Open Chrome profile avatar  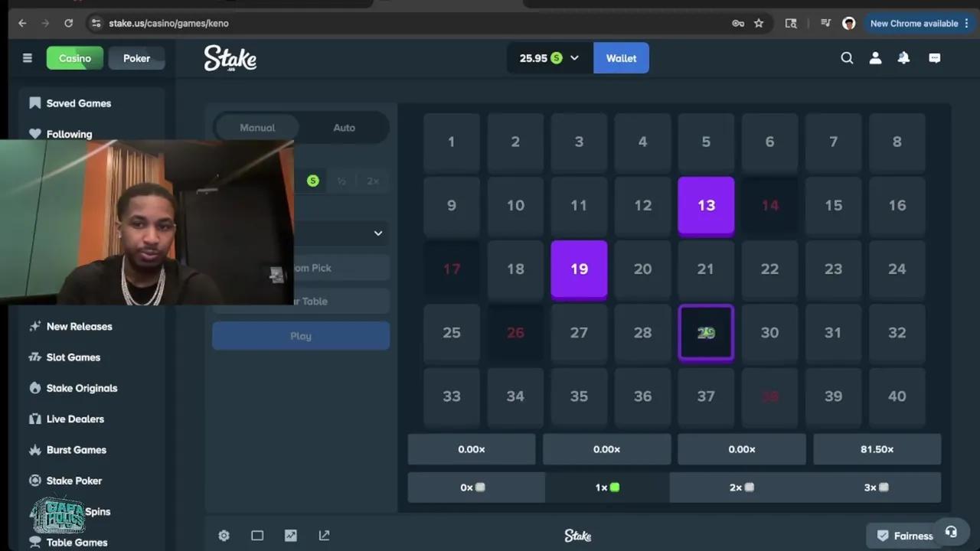pyautogui.click(x=848, y=23)
